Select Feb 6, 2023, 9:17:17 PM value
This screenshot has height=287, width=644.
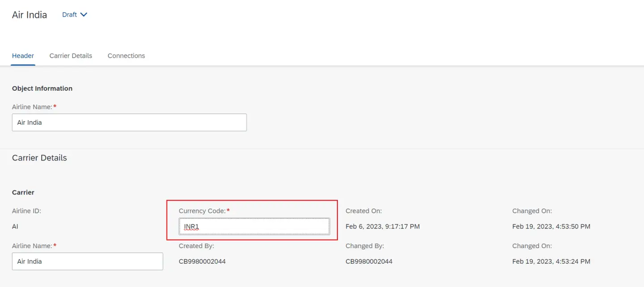[x=383, y=226]
